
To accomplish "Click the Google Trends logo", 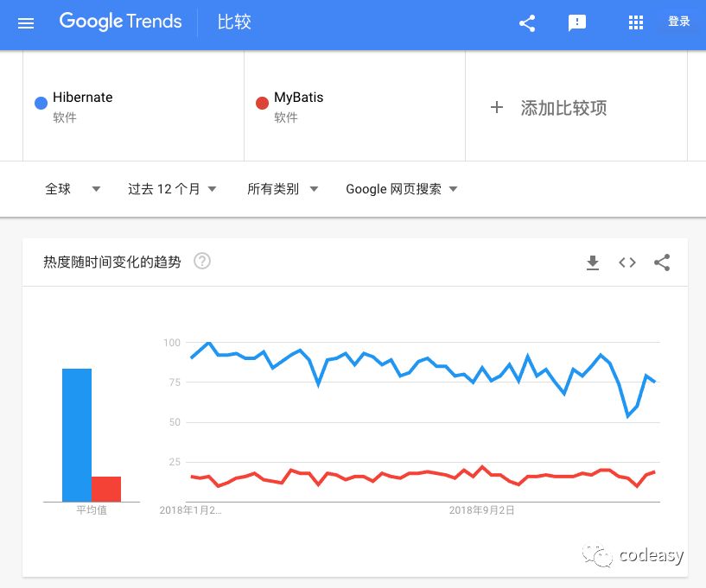I will click(120, 22).
